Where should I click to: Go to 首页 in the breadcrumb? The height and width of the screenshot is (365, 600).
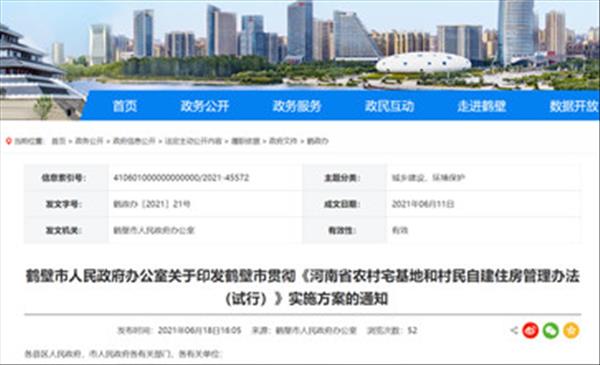[59, 141]
